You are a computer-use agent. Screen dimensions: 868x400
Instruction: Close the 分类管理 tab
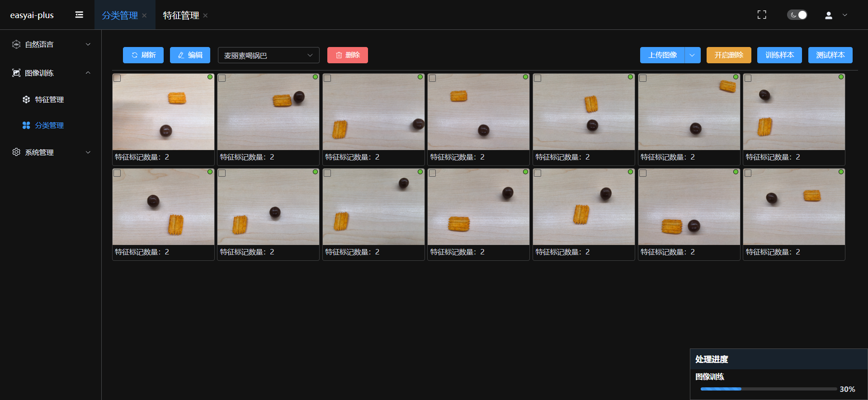pos(144,15)
